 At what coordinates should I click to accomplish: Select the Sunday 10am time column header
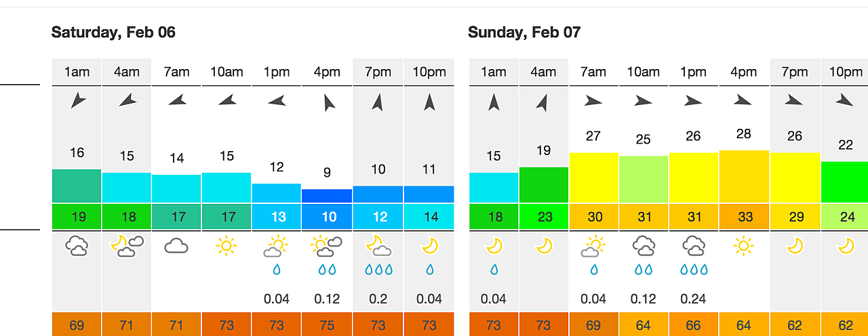pyautogui.click(x=643, y=72)
